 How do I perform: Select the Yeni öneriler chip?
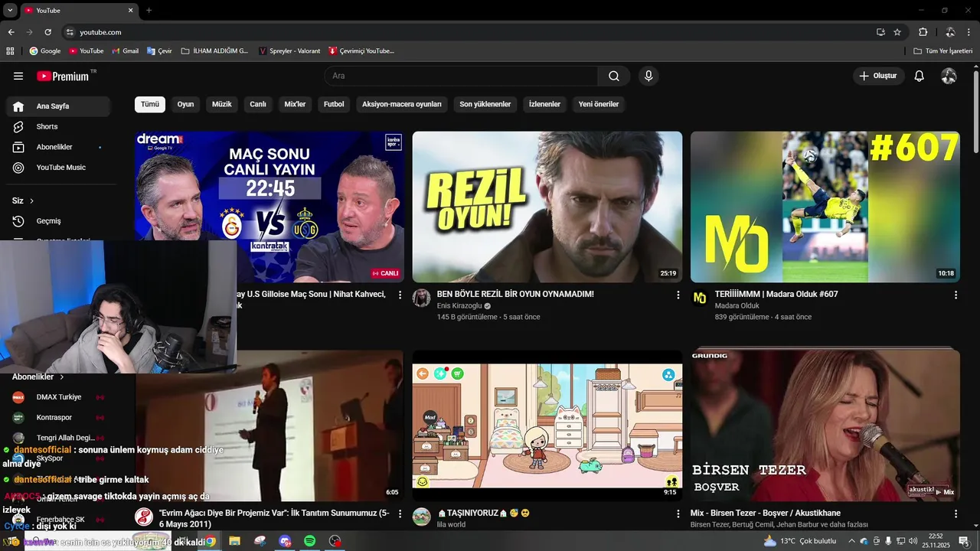point(599,104)
